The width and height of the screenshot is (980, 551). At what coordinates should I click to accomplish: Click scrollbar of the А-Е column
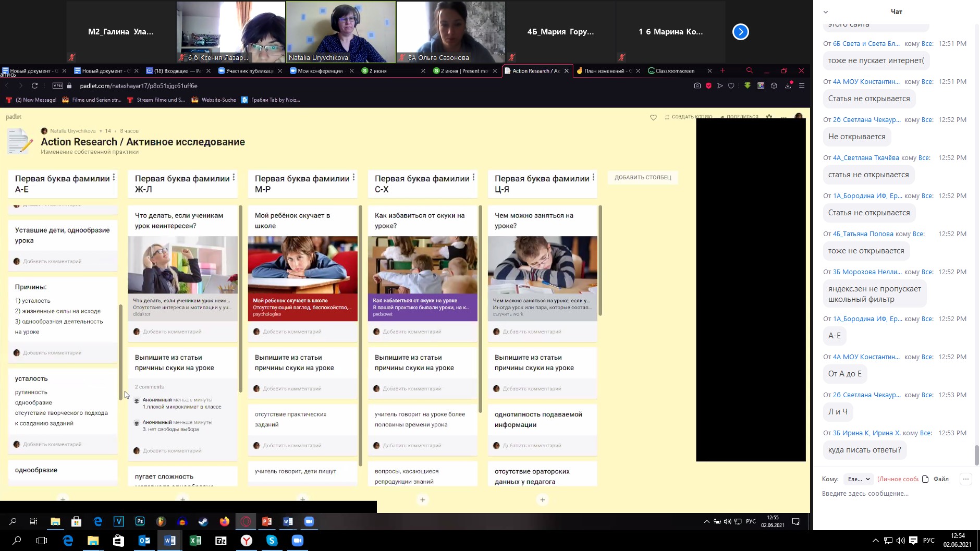pyautogui.click(x=121, y=352)
